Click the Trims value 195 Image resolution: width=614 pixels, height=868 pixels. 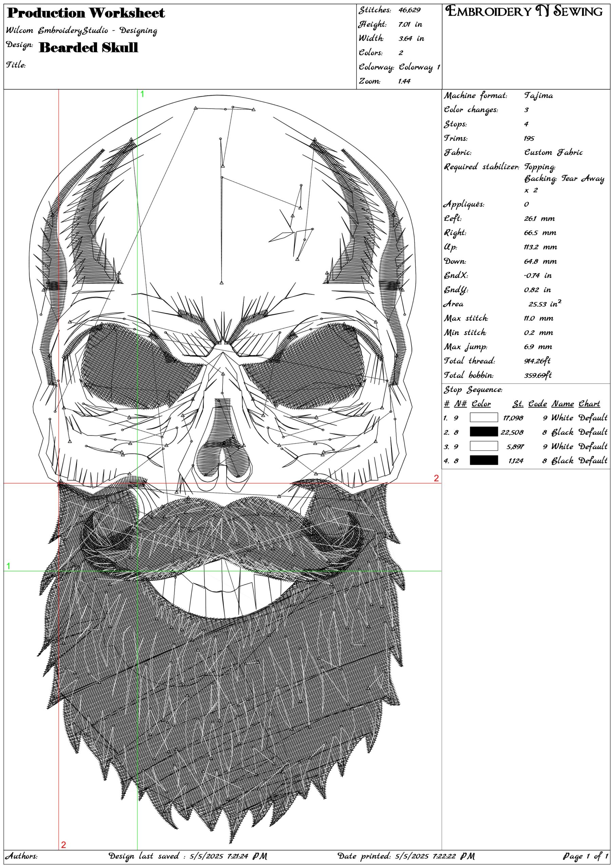click(529, 138)
